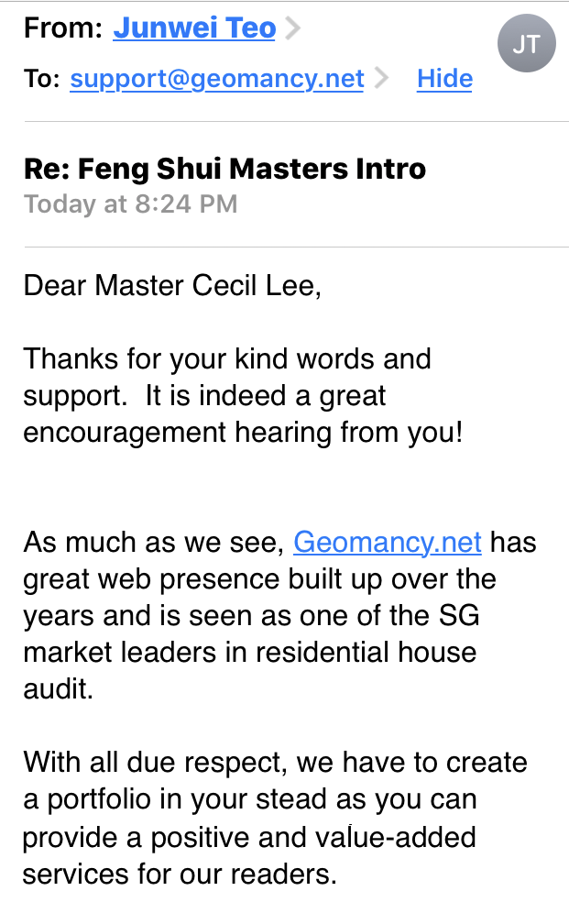Screen dimensions: 569x924
Task: Tap the JT contact avatar
Action: coord(525,44)
